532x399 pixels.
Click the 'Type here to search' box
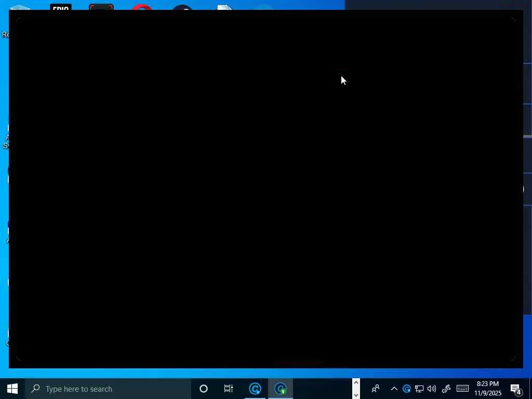coord(108,389)
